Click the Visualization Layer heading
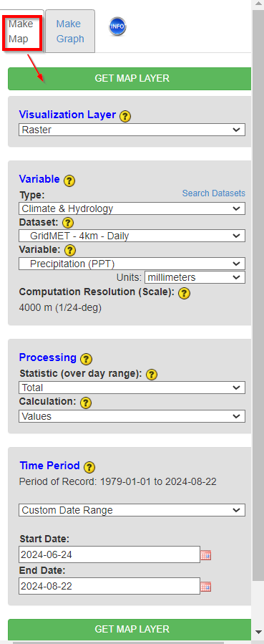Screen dimensions: 264x644 pyautogui.click(x=68, y=115)
